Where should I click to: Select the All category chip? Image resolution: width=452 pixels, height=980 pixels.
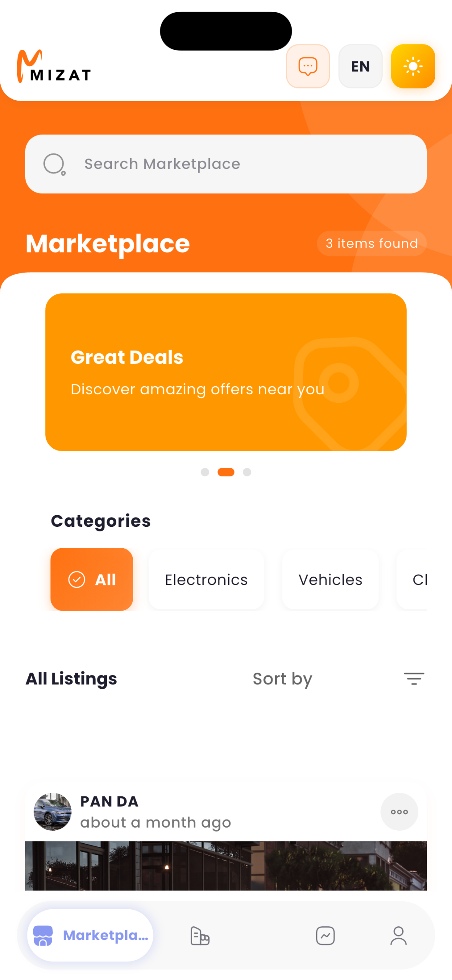pos(92,579)
